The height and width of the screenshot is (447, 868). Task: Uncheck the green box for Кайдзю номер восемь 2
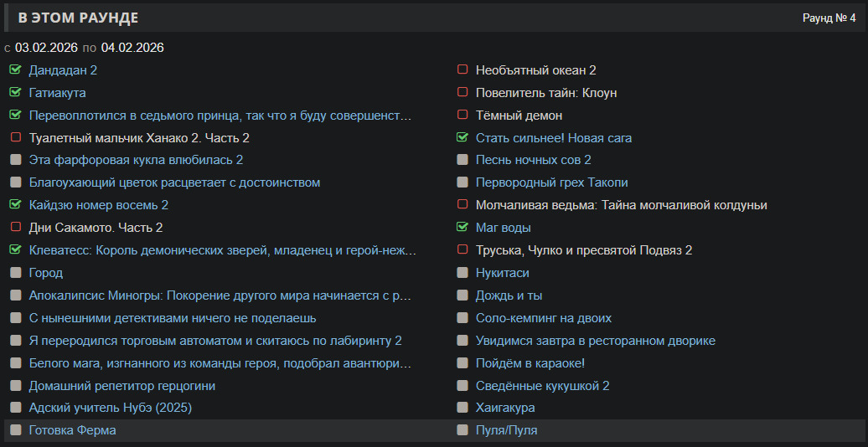pos(15,205)
